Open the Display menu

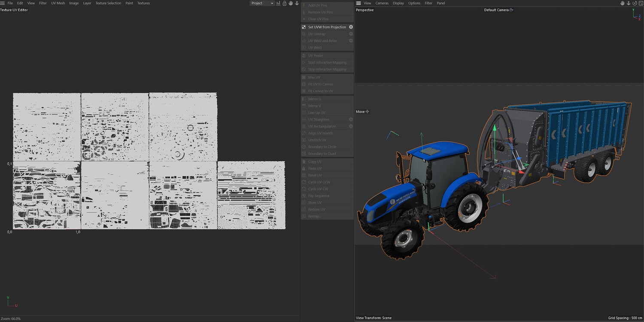pos(398,3)
